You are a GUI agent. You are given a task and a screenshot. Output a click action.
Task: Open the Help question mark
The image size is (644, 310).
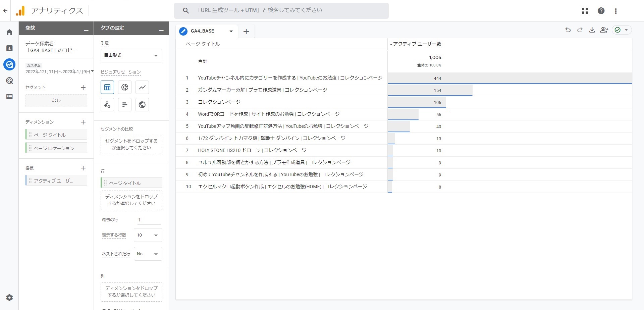pos(601,11)
